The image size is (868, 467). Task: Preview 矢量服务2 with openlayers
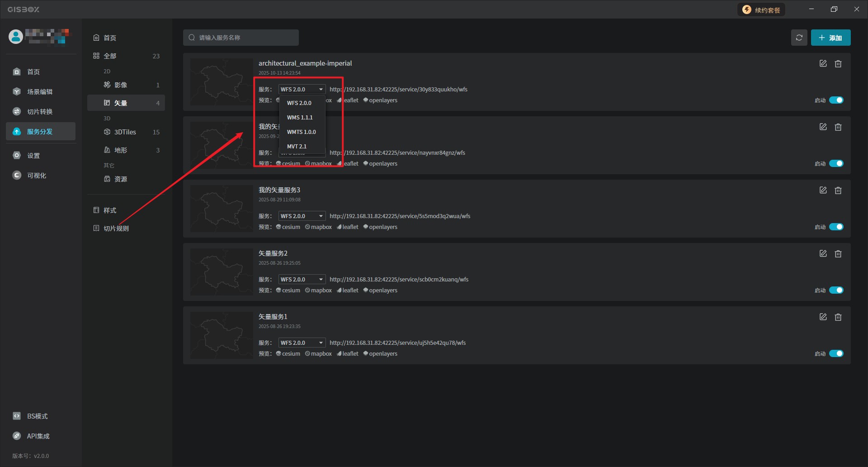382,291
